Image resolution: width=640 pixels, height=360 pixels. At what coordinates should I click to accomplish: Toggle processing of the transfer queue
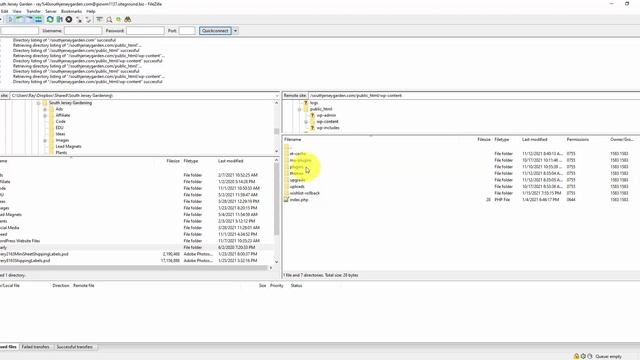[60, 20]
